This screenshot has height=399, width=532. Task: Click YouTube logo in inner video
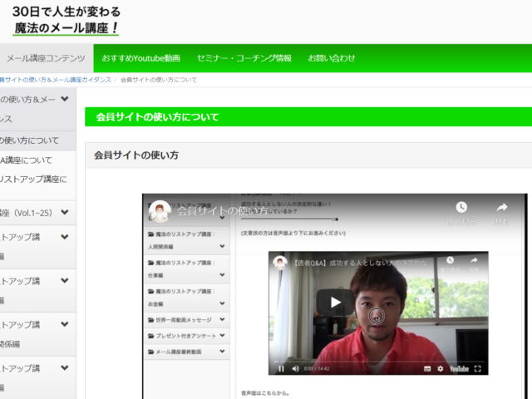[x=459, y=369]
